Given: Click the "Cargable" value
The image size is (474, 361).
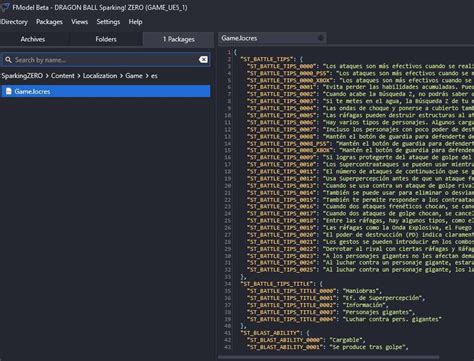Looking at the screenshot, I should coord(346,340).
